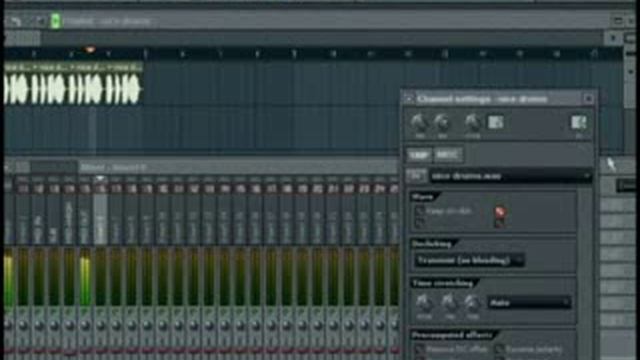Open the time stretching Auto mode dropdown
The height and width of the screenshot is (360, 640).
click(529, 303)
